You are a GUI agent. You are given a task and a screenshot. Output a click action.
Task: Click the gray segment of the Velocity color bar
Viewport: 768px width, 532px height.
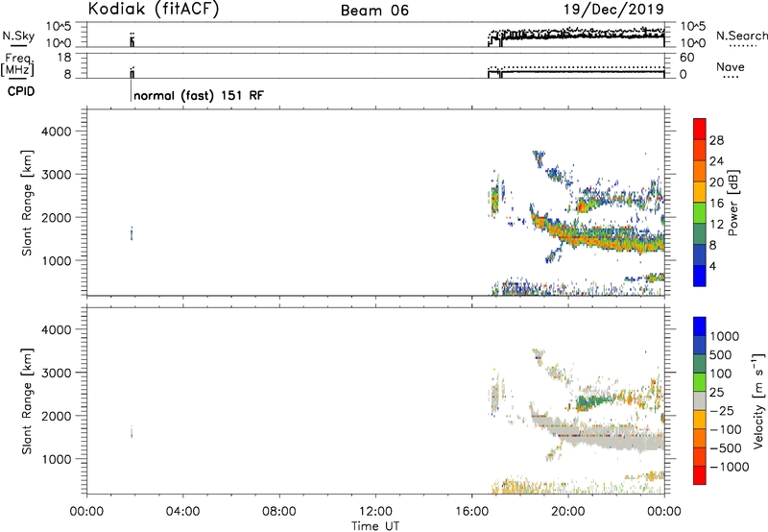[700, 401]
